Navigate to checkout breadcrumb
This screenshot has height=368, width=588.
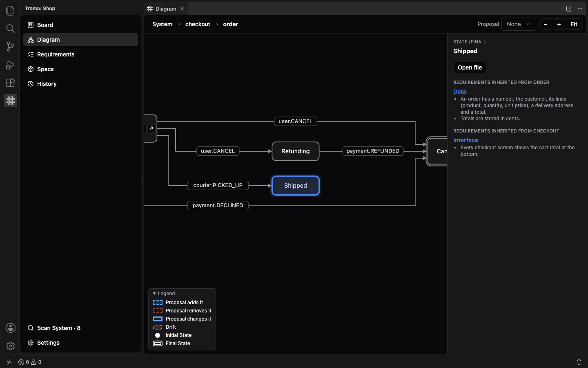pos(198,24)
